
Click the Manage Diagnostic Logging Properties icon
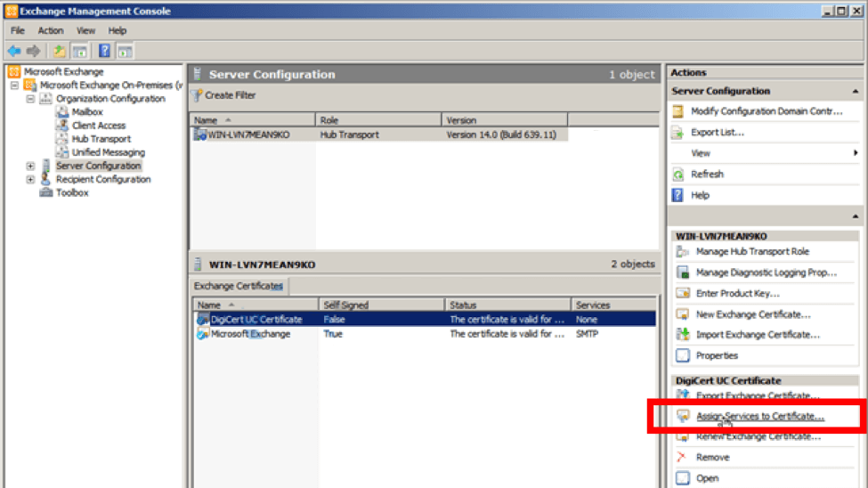click(x=683, y=272)
